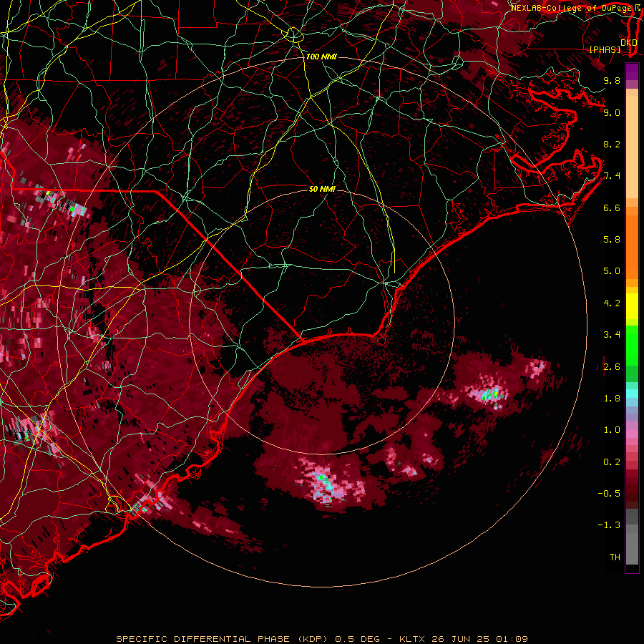Select the -1.3 value on color scale
This screenshot has width=644, height=644.
[x=609, y=525]
